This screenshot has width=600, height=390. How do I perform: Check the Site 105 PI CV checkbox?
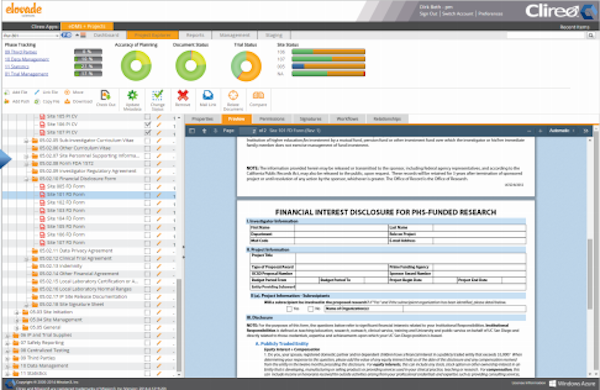147,117
